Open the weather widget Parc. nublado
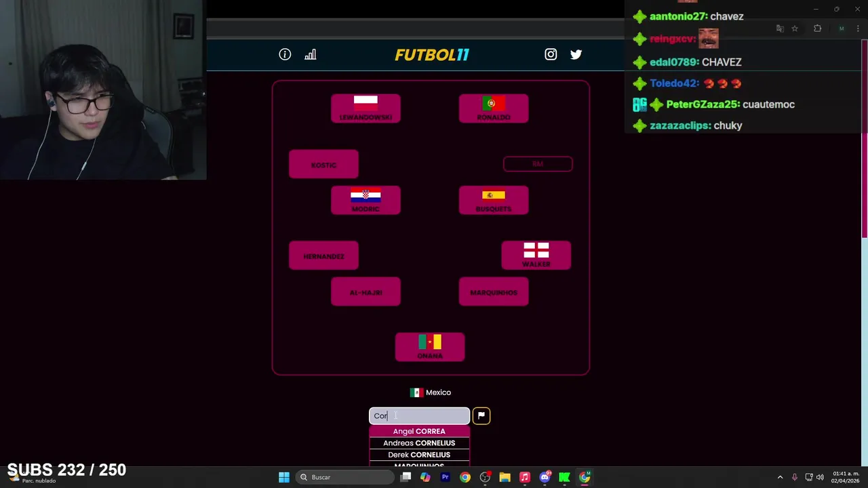The height and width of the screenshot is (488, 868). [x=32, y=477]
